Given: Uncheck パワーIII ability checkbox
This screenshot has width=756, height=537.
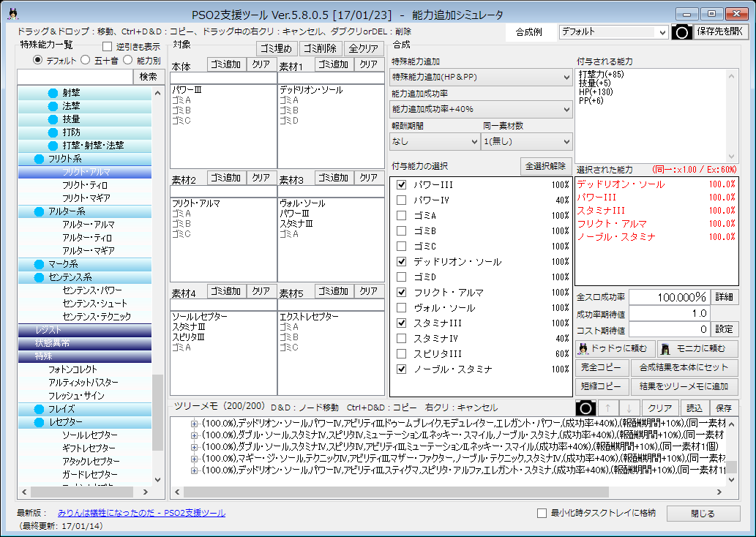Looking at the screenshot, I should (401, 184).
